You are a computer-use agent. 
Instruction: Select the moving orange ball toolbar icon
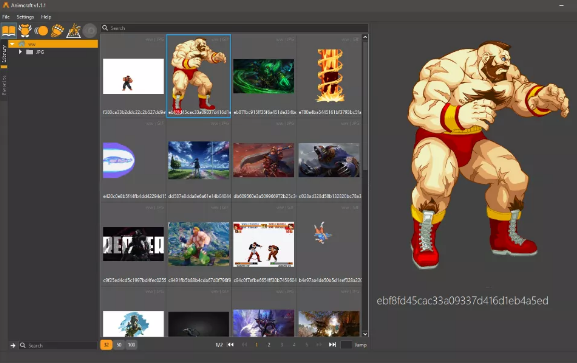[x=41, y=31]
